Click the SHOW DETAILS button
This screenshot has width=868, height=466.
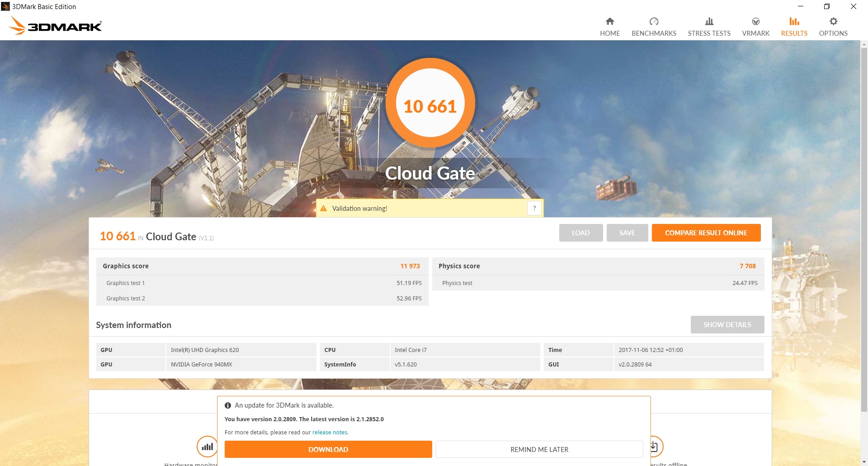point(727,325)
